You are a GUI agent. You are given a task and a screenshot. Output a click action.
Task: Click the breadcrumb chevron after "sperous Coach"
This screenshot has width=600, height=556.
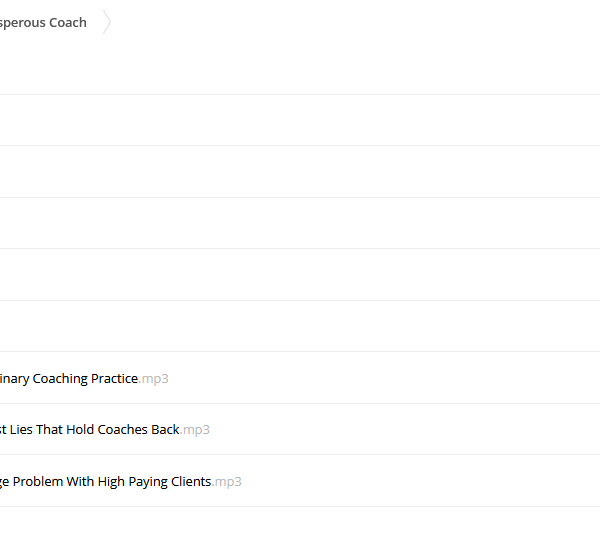(107, 23)
